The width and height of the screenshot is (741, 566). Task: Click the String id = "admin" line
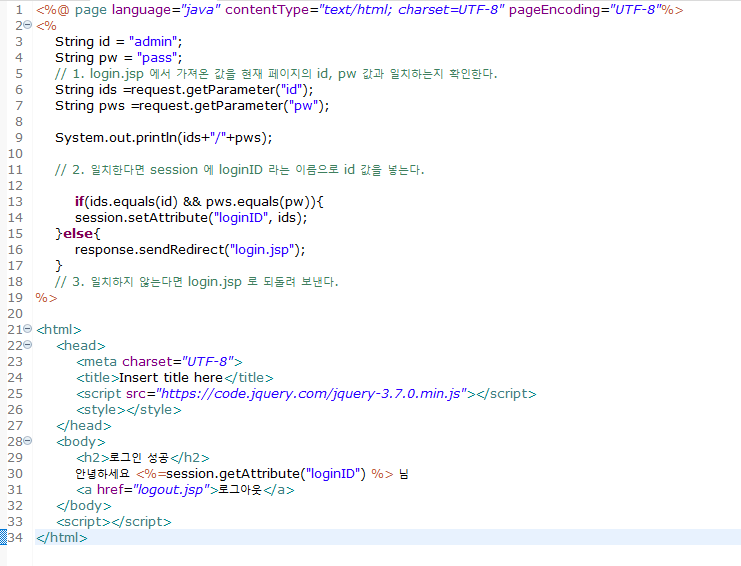tap(119, 42)
